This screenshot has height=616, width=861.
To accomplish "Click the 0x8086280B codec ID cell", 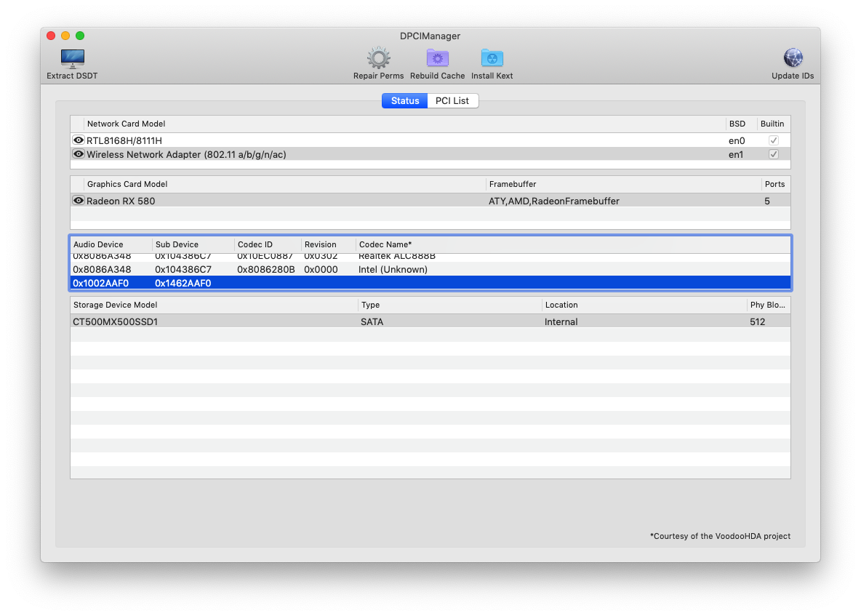I will [x=265, y=270].
